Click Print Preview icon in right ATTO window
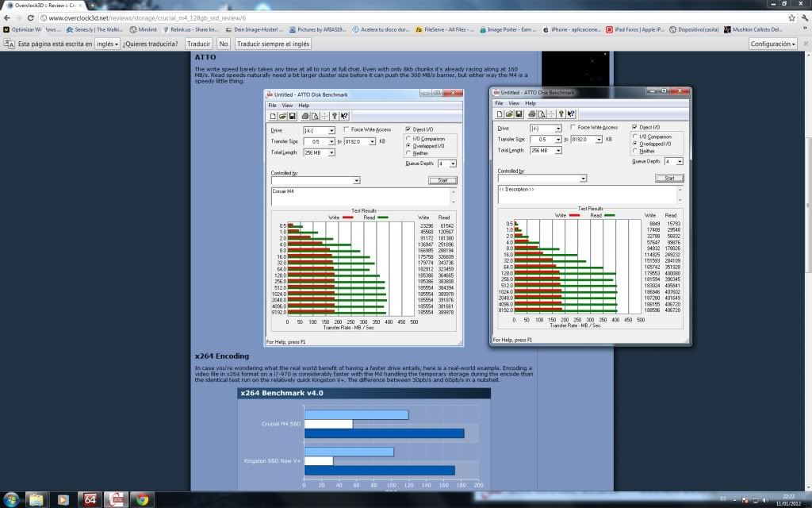This screenshot has width=812, height=508. point(541,114)
